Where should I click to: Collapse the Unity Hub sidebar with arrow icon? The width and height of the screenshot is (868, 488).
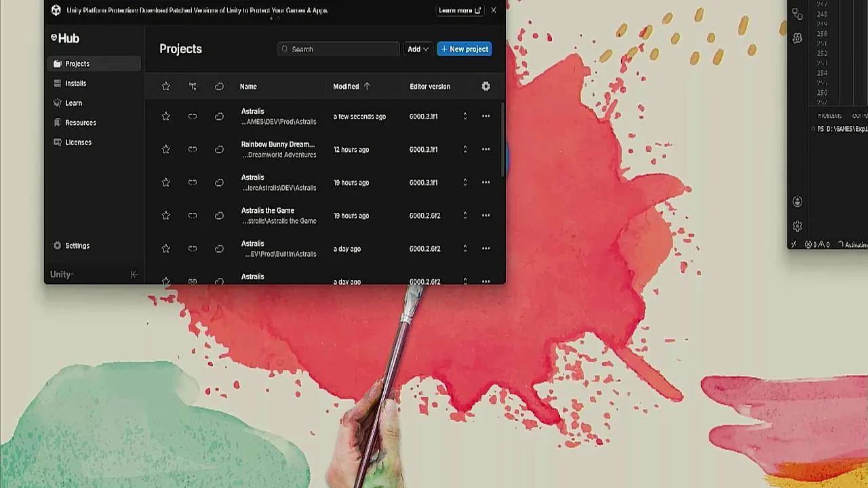click(134, 274)
